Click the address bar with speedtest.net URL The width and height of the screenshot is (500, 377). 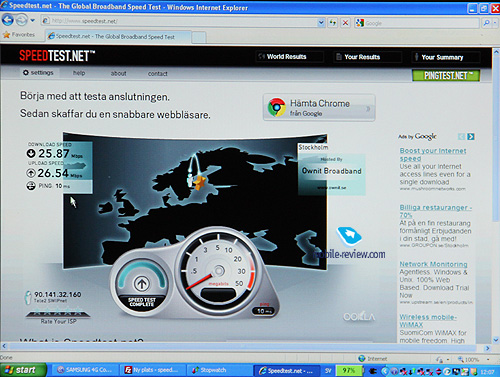pyautogui.click(x=179, y=21)
